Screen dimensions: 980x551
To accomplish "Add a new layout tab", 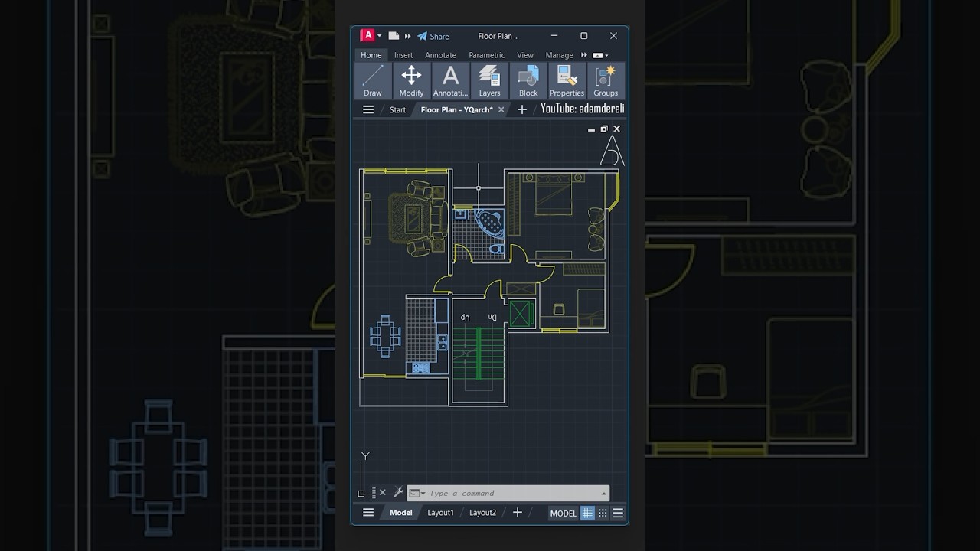I will (518, 513).
